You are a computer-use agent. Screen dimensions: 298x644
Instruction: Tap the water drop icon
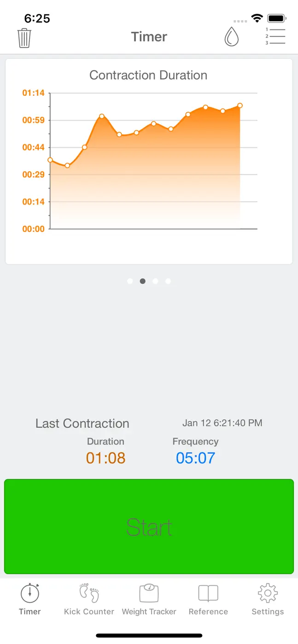(232, 37)
